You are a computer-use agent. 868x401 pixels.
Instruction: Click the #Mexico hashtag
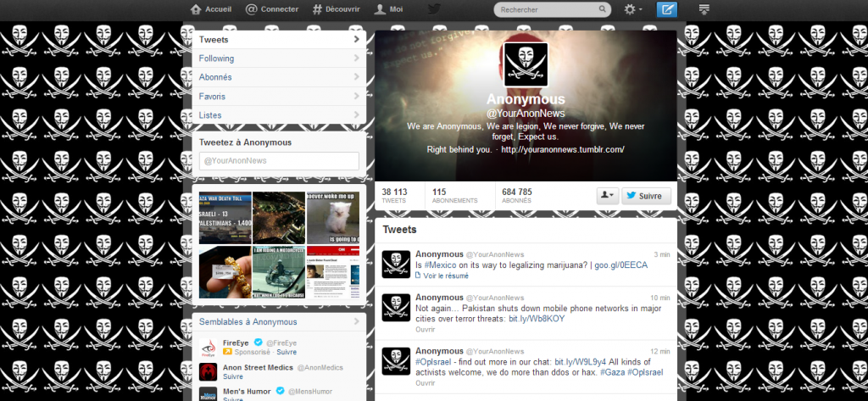click(x=441, y=265)
